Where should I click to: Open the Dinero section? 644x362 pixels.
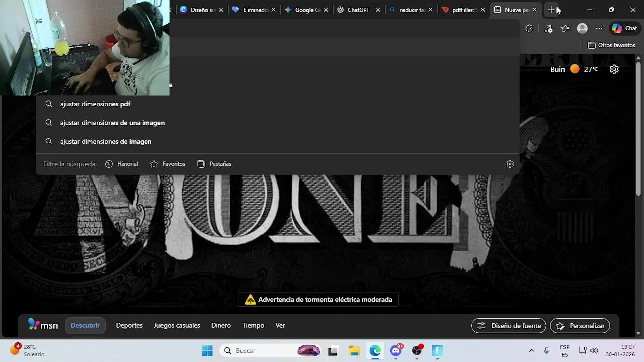pyautogui.click(x=221, y=325)
